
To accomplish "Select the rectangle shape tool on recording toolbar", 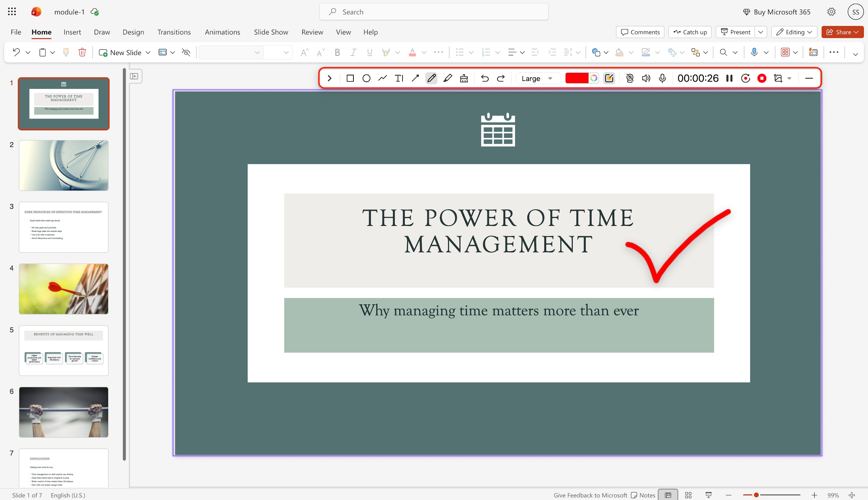I will click(350, 78).
